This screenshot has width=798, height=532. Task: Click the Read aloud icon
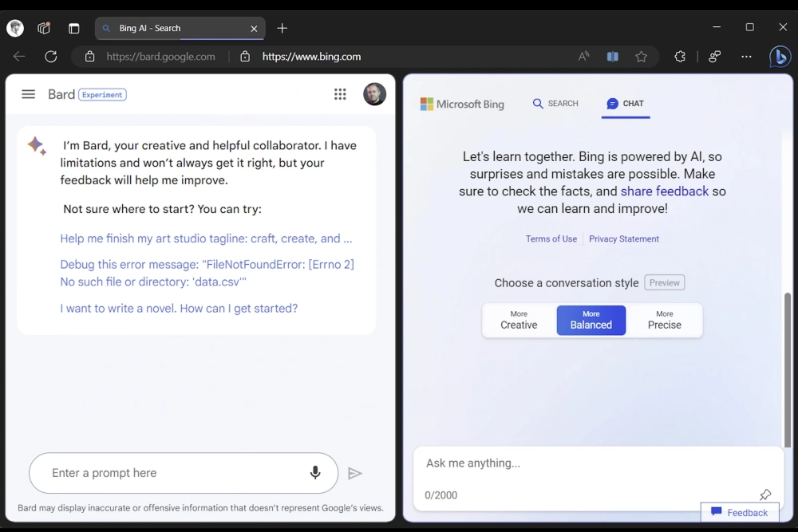[584, 57]
